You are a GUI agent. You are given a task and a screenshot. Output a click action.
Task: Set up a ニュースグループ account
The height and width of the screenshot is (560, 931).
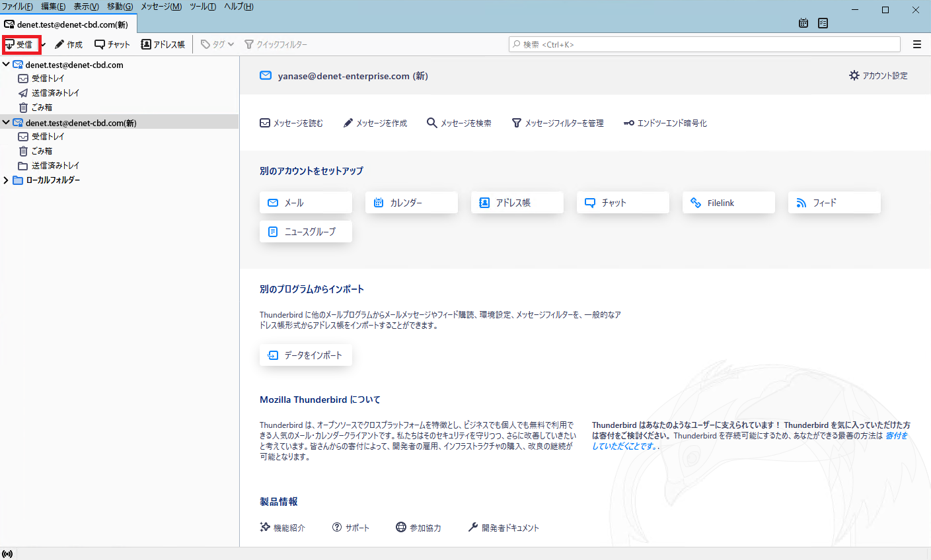(306, 232)
